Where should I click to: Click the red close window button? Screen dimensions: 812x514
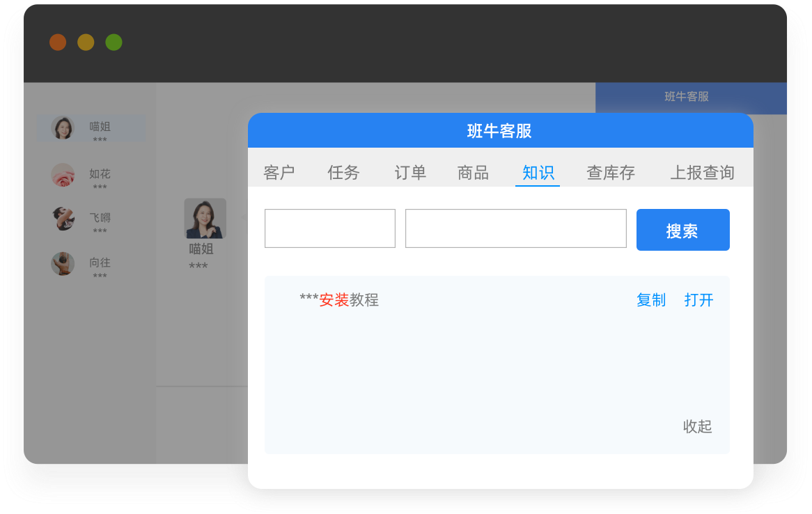point(58,42)
